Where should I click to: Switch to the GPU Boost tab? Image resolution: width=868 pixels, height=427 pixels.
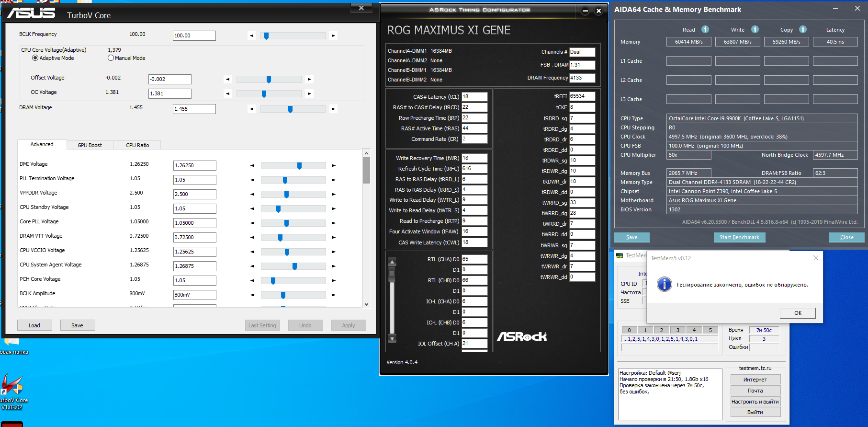[90, 145]
